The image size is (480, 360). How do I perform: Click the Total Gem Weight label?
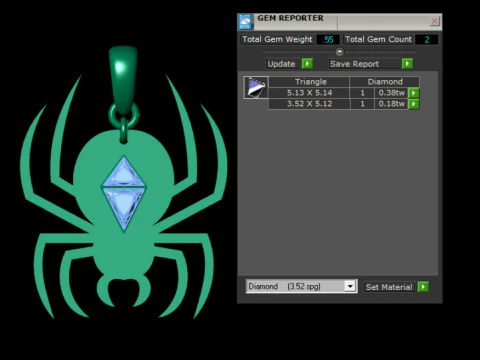point(277,39)
